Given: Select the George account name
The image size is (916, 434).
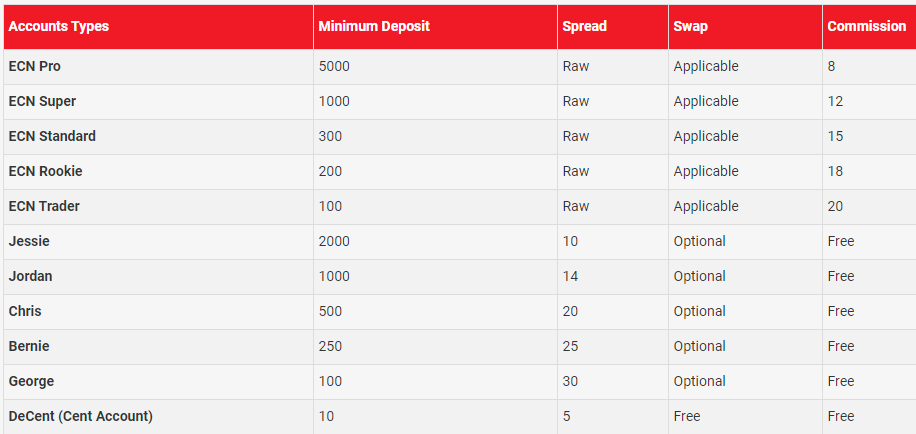Looking at the screenshot, I should click(31, 381).
